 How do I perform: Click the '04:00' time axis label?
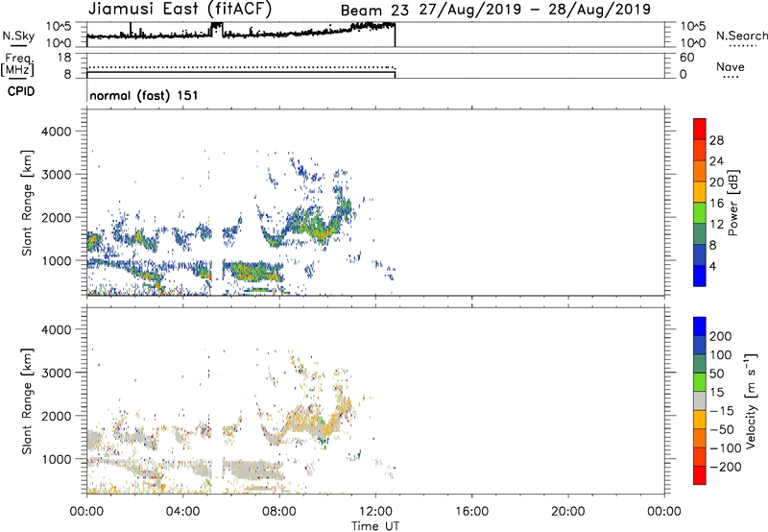[182, 512]
